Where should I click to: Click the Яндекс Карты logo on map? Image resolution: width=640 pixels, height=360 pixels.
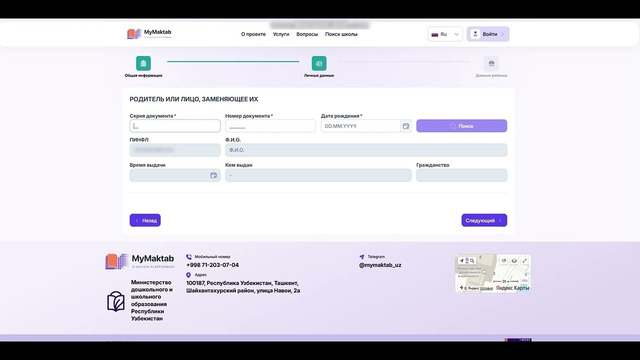pos(512,288)
